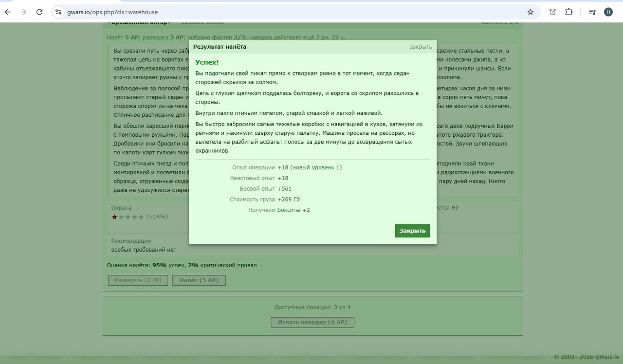The image size is (623, 364).
Task: Click the Опыт операции +18 value
Action: click(x=310, y=167)
